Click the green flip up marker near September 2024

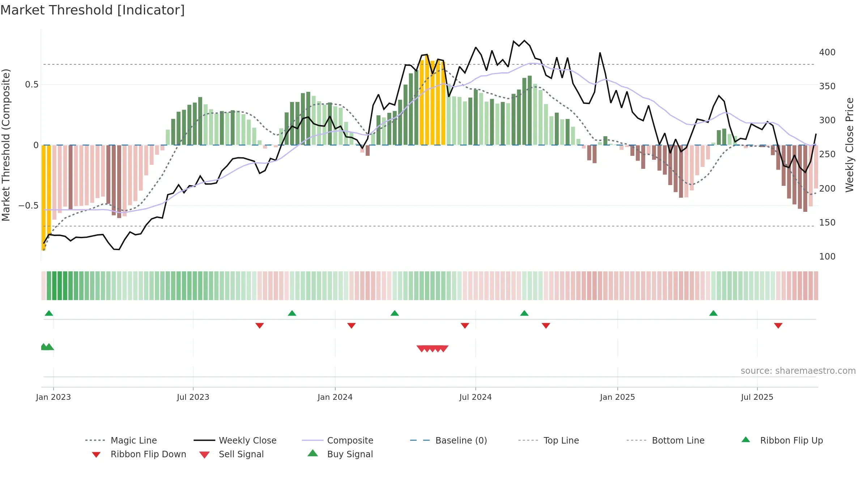click(x=524, y=313)
